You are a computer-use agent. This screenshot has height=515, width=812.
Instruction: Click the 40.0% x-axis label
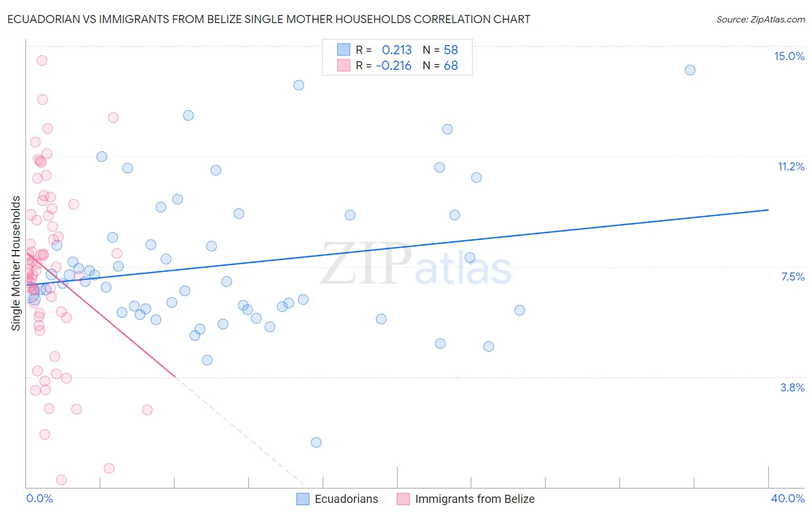click(788, 498)
